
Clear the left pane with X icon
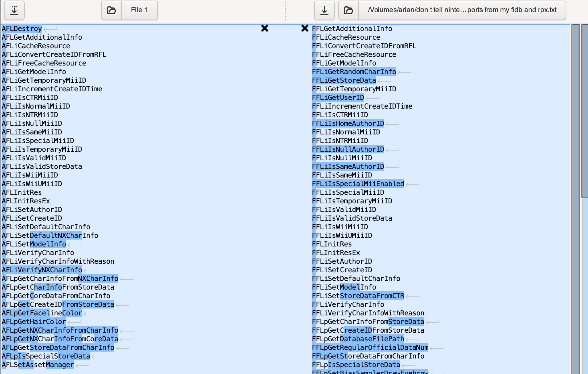[265, 28]
